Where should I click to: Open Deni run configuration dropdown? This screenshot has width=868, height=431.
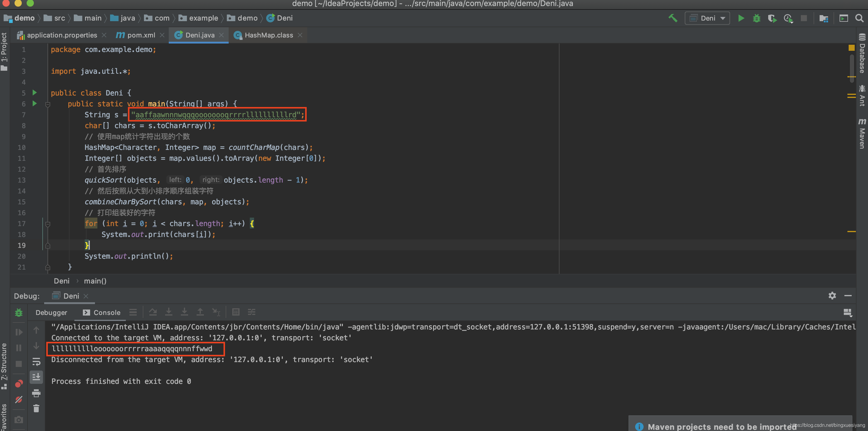[707, 18]
